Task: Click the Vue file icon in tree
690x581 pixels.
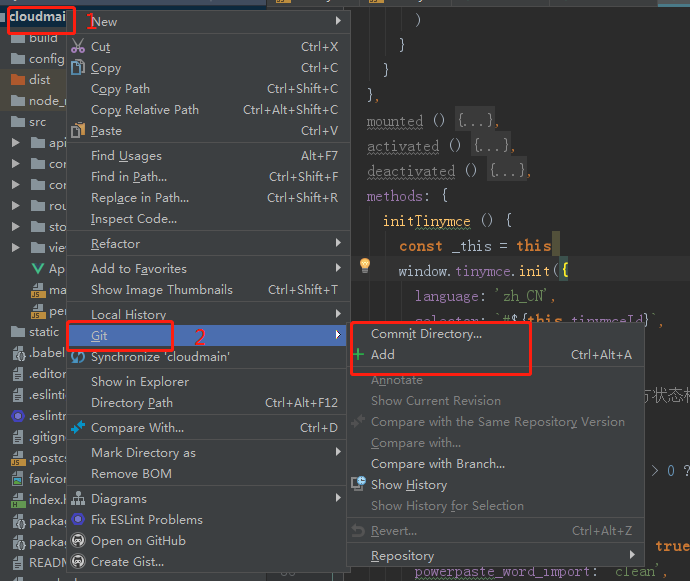Action: [x=38, y=268]
